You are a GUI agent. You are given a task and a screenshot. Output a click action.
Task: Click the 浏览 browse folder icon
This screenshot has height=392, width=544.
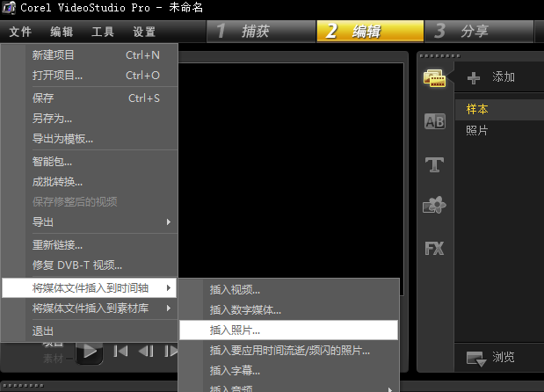point(476,359)
